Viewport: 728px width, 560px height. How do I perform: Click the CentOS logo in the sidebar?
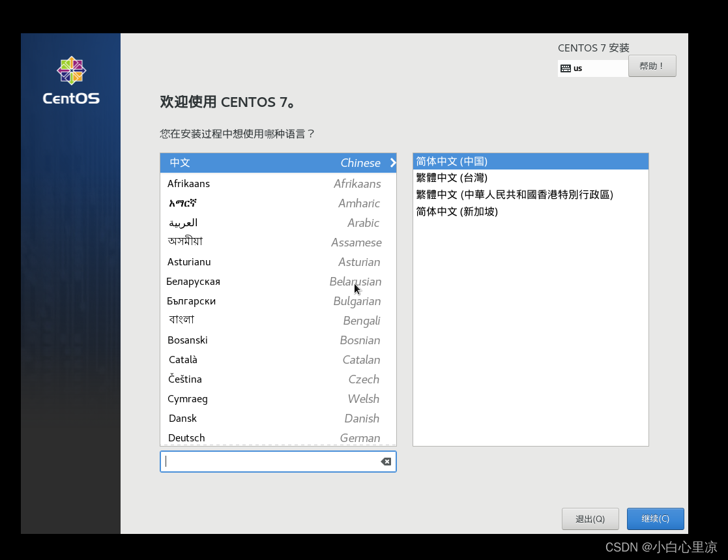(71, 80)
